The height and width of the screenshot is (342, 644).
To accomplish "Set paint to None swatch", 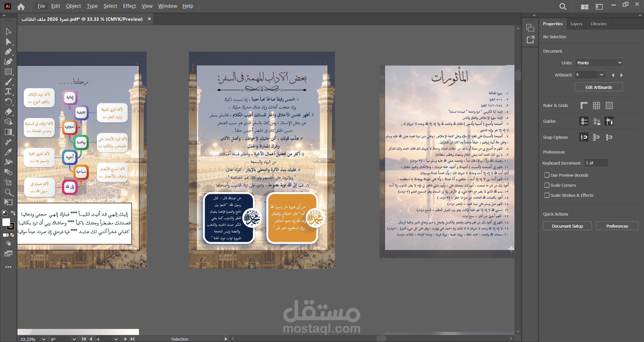I will point(12,235).
